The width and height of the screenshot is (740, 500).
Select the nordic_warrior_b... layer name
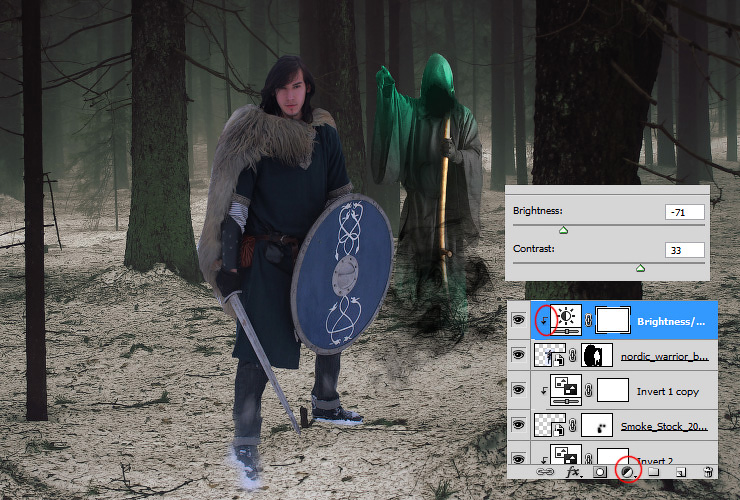click(664, 356)
